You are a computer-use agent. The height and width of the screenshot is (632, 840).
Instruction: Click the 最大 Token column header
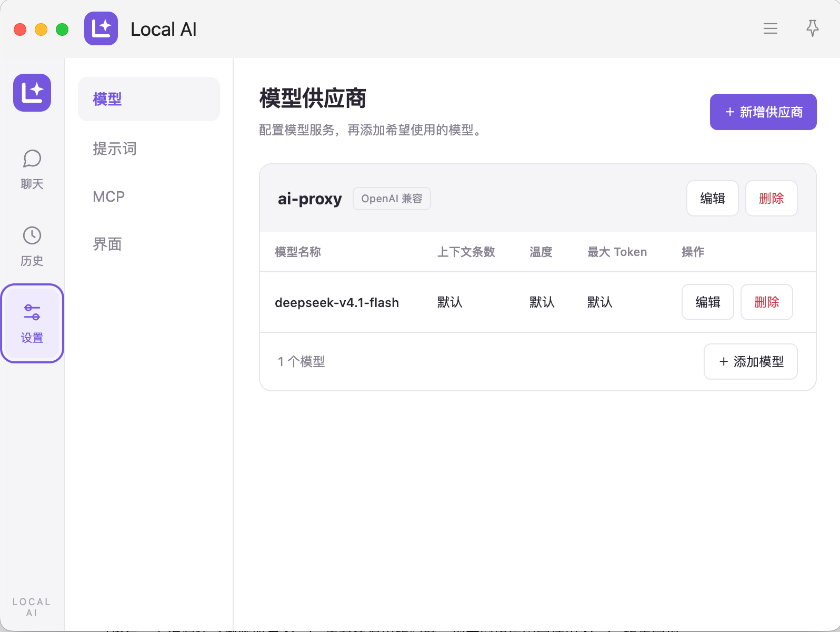617,252
